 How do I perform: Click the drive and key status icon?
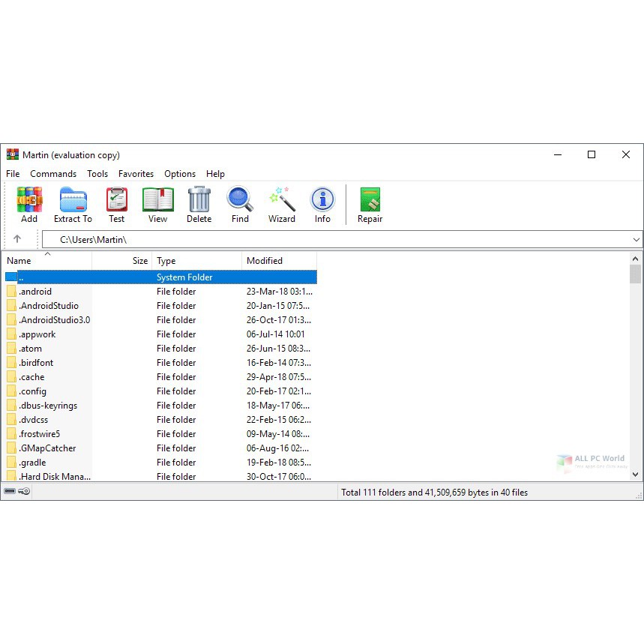[x=16, y=492]
